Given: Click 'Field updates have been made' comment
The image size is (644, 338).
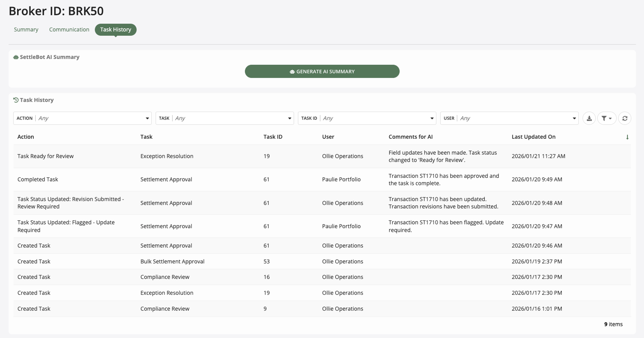Looking at the screenshot, I should tap(443, 156).
